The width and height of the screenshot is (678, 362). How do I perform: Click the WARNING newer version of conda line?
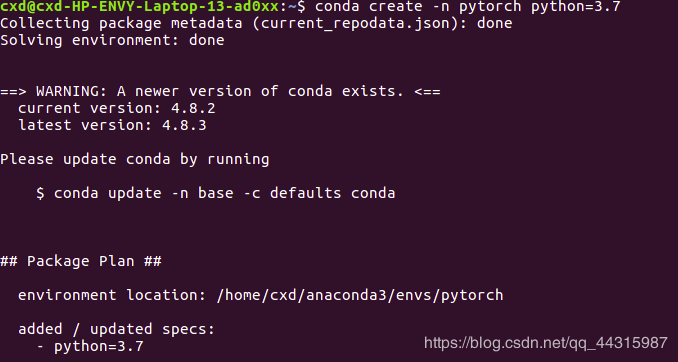(x=220, y=91)
